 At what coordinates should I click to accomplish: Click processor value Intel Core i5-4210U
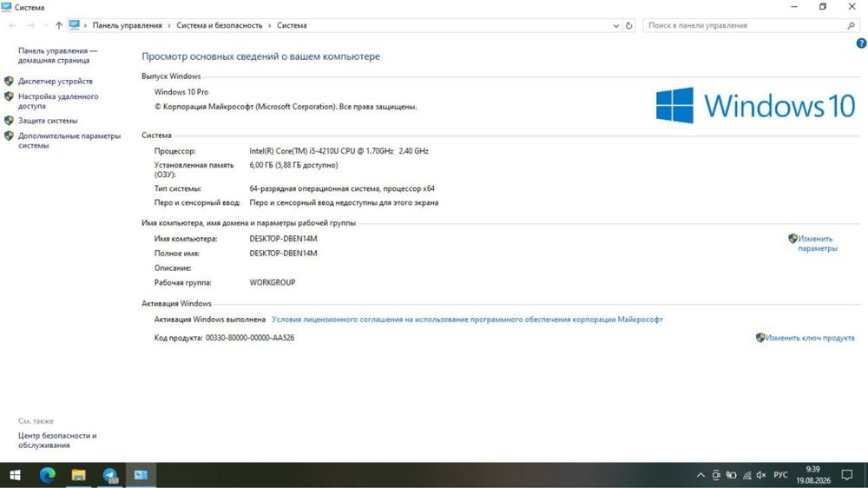point(339,151)
